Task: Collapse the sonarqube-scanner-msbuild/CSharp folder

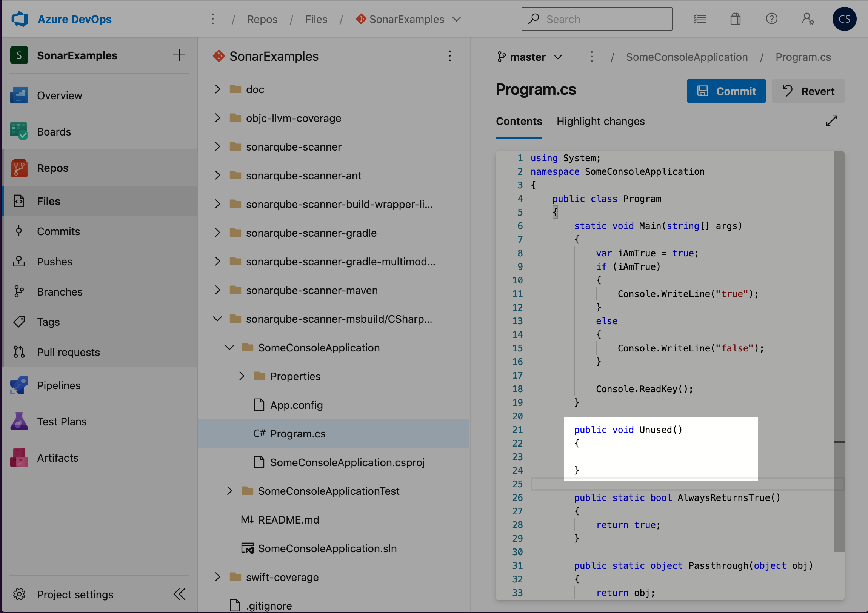Action: [217, 319]
